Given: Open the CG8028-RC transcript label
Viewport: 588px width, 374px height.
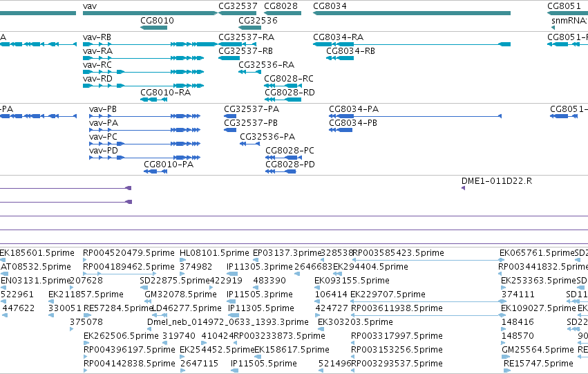Looking at the screenshot, I should [x=289, y=79].
